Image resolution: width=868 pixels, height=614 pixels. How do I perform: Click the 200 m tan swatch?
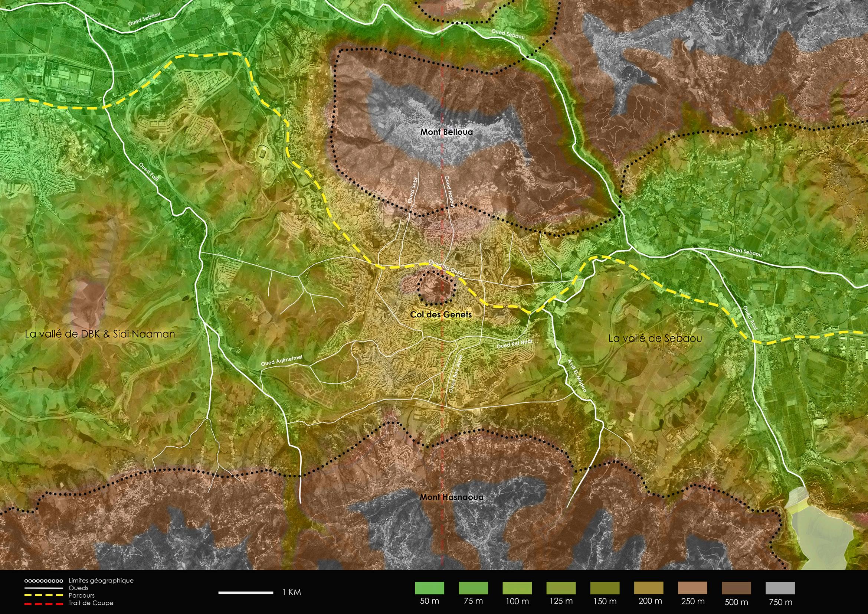[x=649, y=588]
